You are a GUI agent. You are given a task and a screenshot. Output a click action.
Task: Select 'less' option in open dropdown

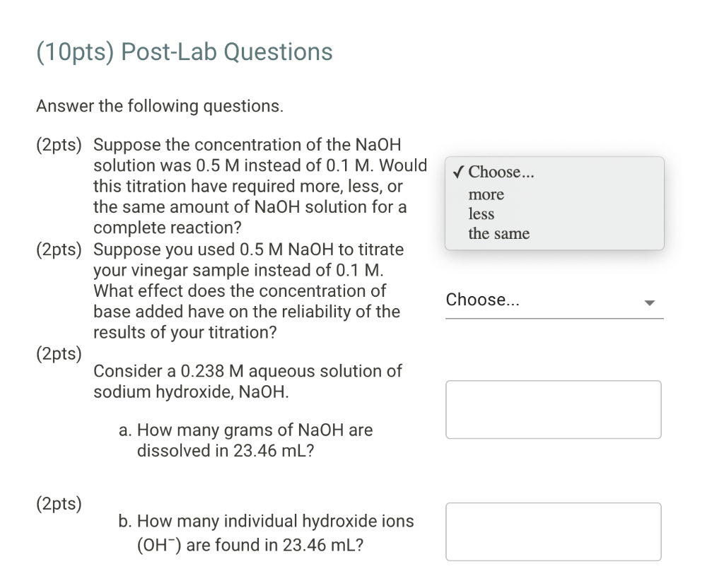coord(481,213)
